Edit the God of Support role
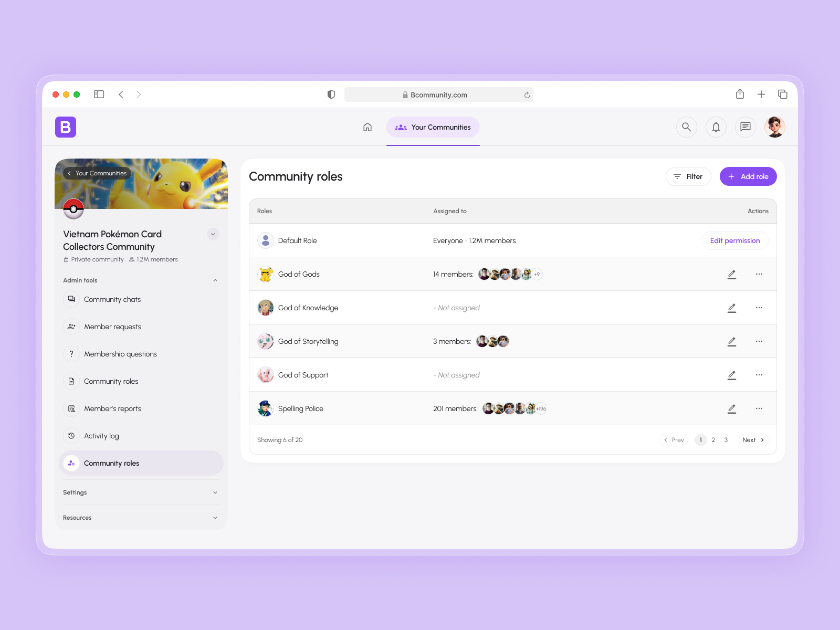The image size is (840, 630). pyautogui.click(x=732, y=375)
